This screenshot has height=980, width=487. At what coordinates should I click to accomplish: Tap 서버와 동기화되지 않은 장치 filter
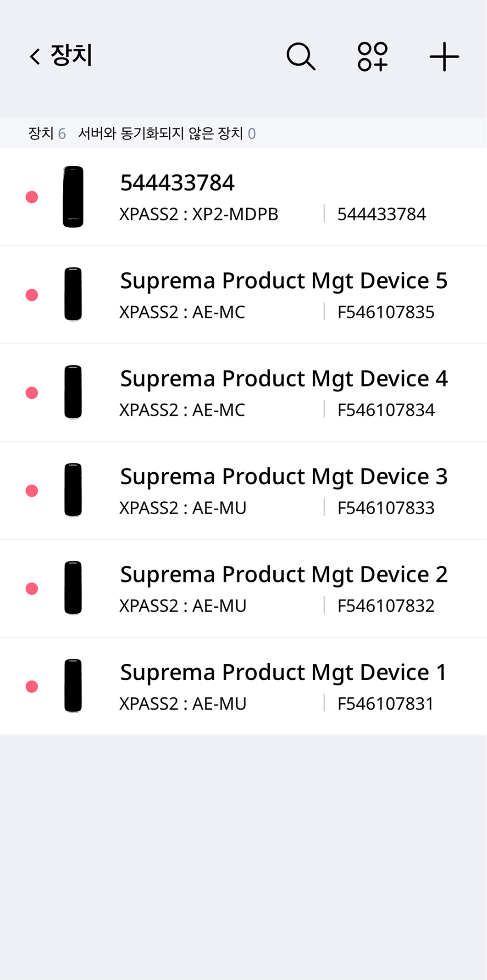[x=166, y=134]
